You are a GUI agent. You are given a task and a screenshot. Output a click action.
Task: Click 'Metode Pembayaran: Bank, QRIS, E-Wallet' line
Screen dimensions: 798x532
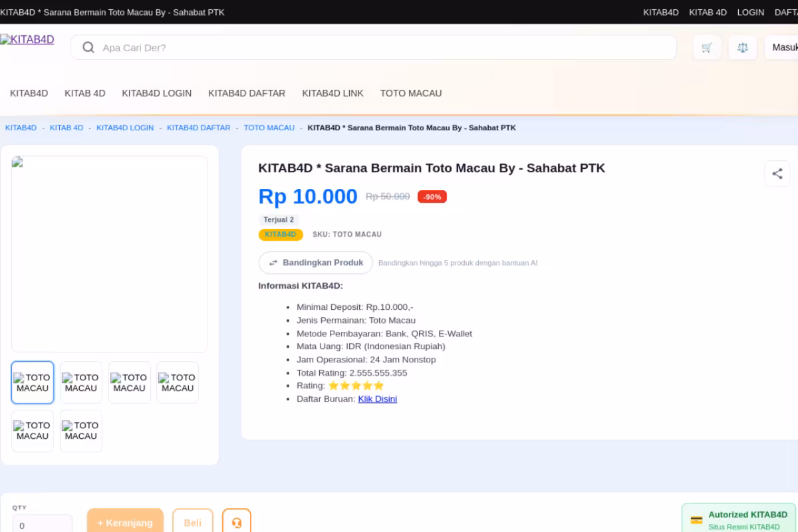click(384, 334)
